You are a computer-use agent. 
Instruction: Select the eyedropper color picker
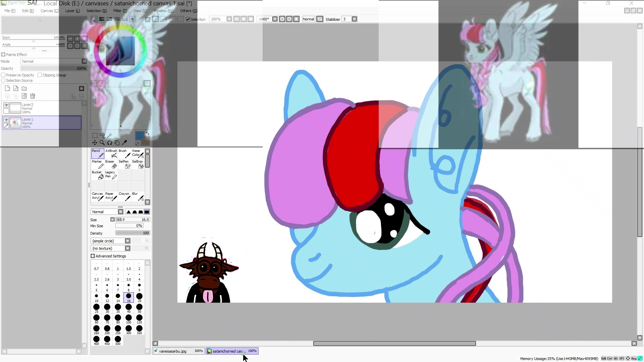[124, 143]
